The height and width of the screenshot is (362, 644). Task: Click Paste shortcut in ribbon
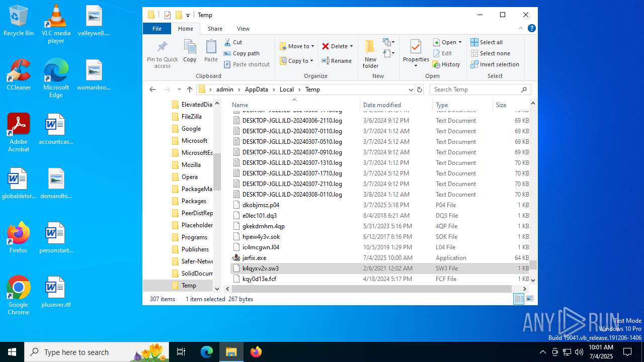click(x=247, y=64)
